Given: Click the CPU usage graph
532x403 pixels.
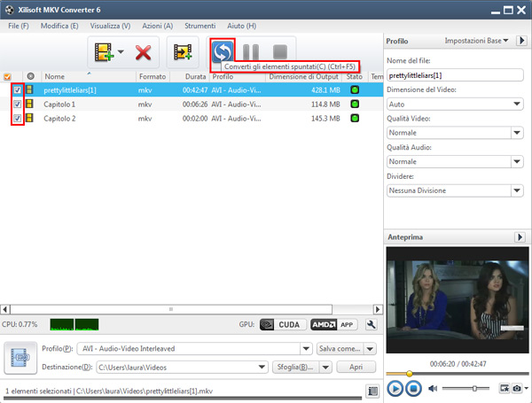Looking at the screenshot, I should coord(74,324).
